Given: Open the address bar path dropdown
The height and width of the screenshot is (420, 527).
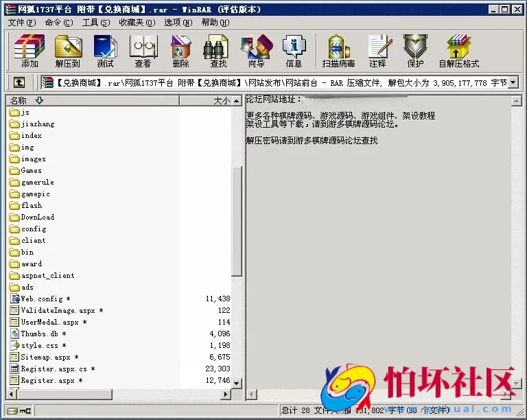Looking at the screenshot, I should [513, 82].
